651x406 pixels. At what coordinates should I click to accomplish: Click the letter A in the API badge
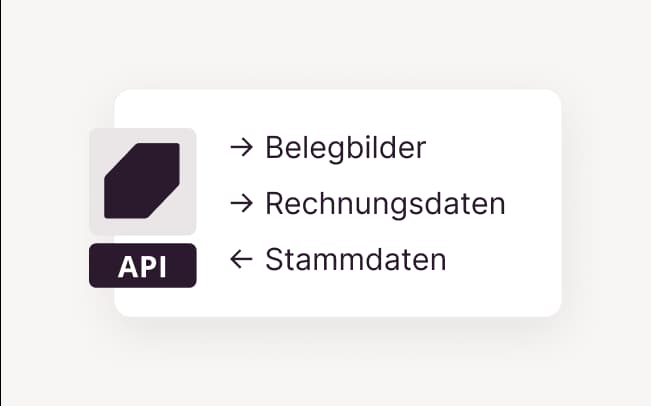tap(127, 266)
